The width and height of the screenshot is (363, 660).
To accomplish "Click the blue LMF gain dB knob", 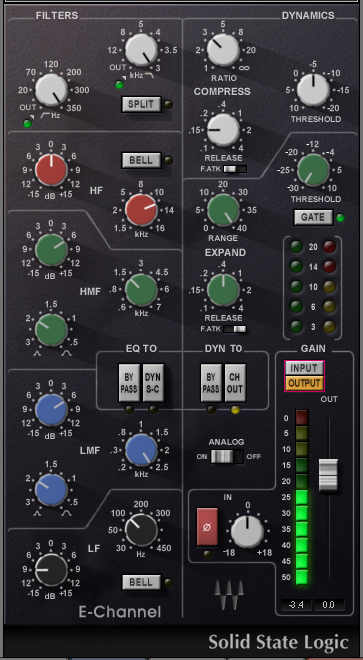I will coord(51,410).
